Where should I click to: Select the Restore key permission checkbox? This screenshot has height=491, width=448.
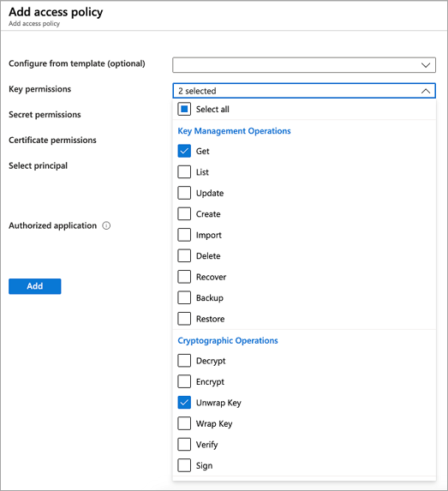pos(184,319)
